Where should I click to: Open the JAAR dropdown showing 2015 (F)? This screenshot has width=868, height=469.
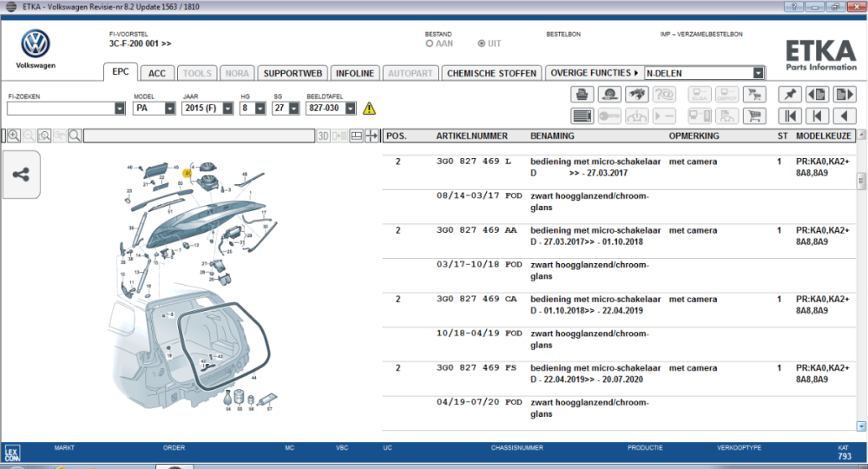click(x=227, y=109)
